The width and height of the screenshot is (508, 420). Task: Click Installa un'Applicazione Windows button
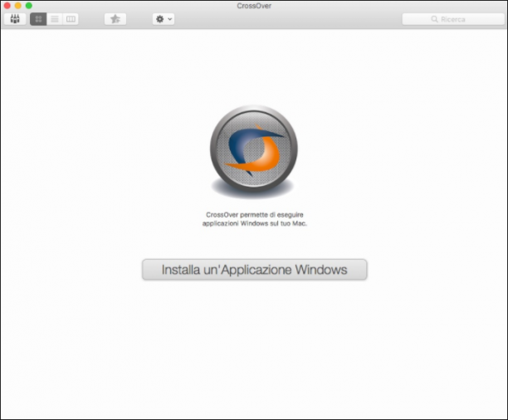click(255, 270)
